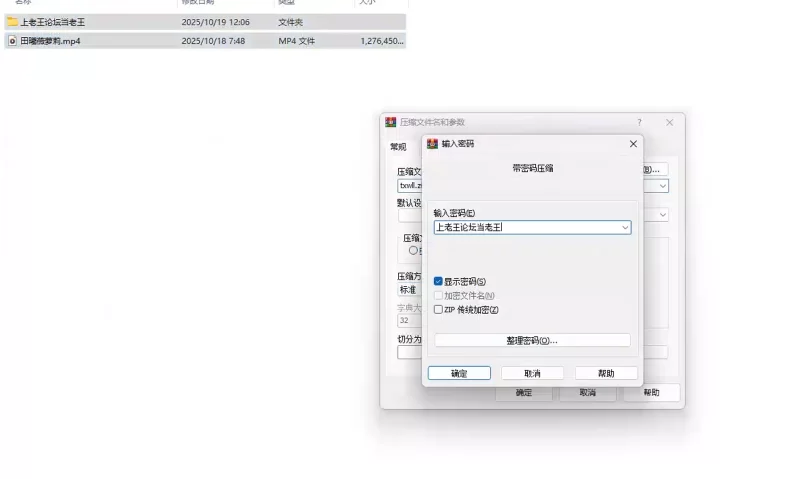
Task: Click the date 2025/10/19 12:06
Action: (215, 22)
